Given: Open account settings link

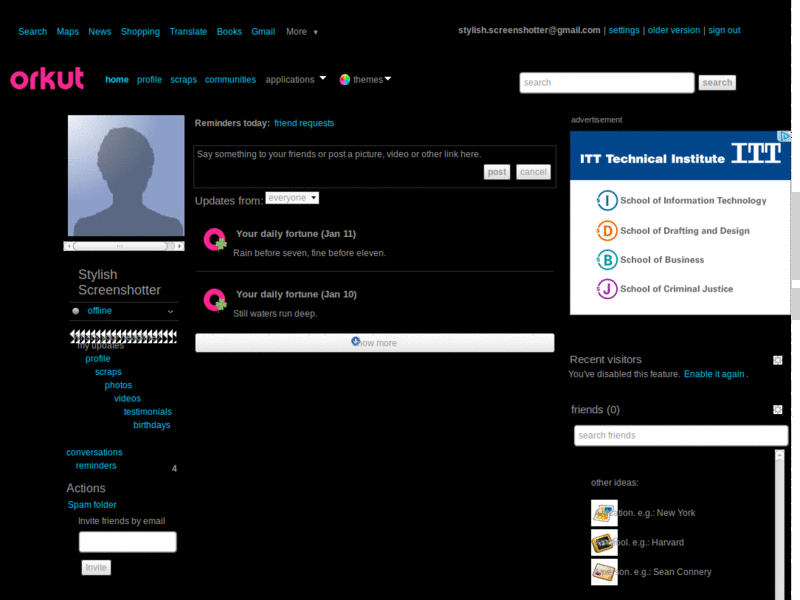Looking at the screenshot, I should coord(624,30).
